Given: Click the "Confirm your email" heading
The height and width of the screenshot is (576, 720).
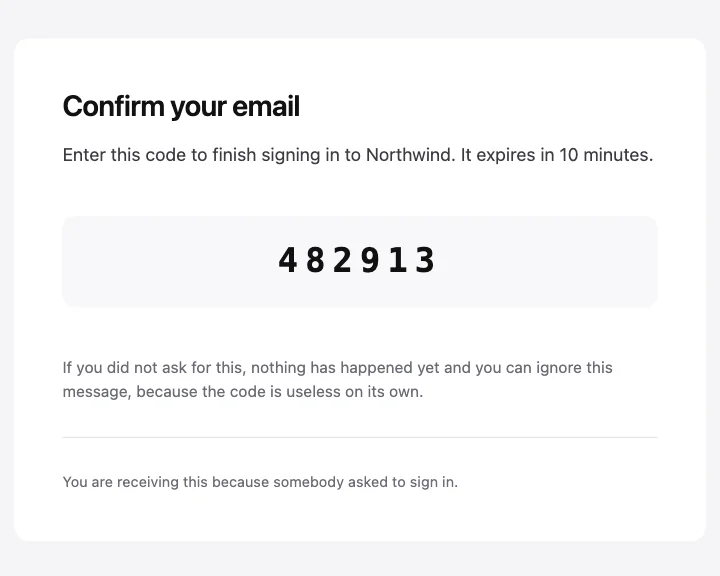Looking at the screenshot, I should [x=181, y=107].
